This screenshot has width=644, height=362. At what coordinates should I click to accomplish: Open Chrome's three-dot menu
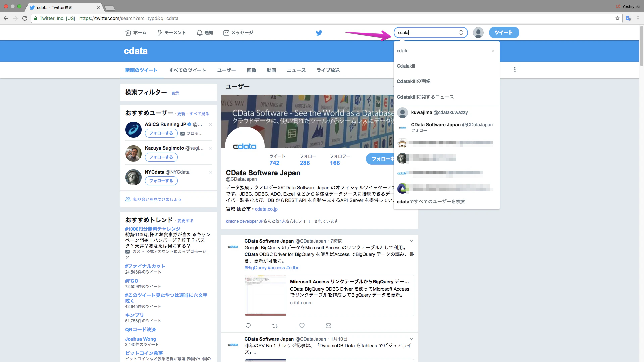pyautogui.click(x=638, y=18)
